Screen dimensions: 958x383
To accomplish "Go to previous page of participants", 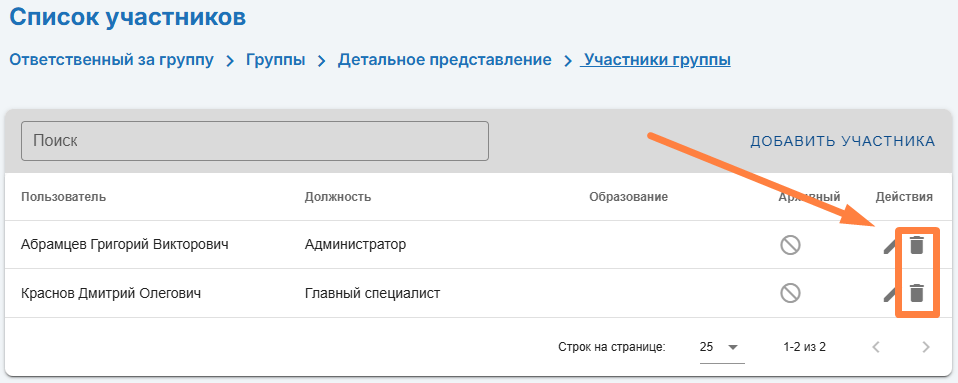I will tap(876, 348).
